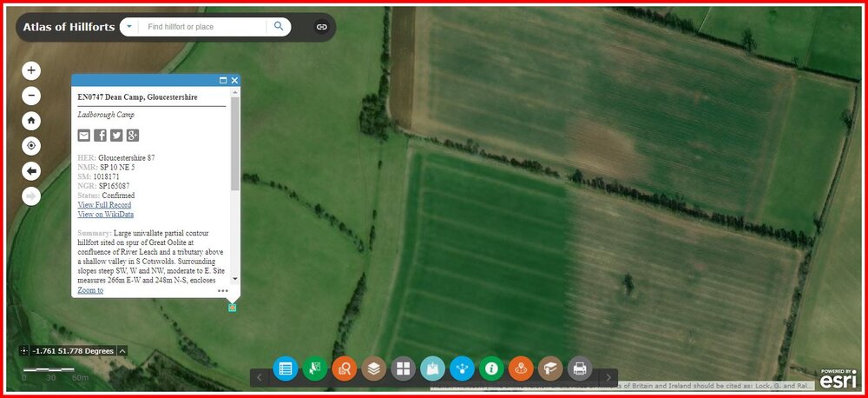Image resolution: width=868 pixels, height=398 pixels.
Task: Zoom out the map with minus button
Action: [31, 96]
